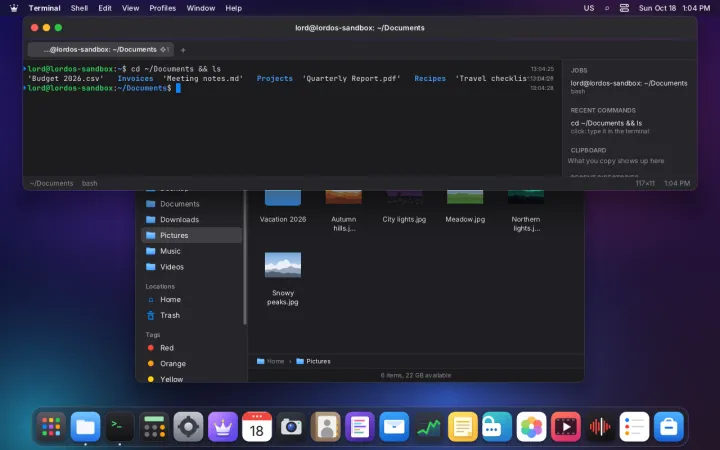Launch the Camera app from dock
720x450 pixels.
click(291, 427)
